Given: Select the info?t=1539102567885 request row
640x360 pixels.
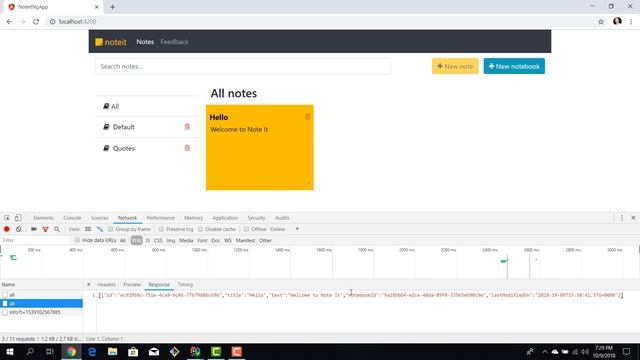Looking at the screenshot, I should (x=42, y=312).
